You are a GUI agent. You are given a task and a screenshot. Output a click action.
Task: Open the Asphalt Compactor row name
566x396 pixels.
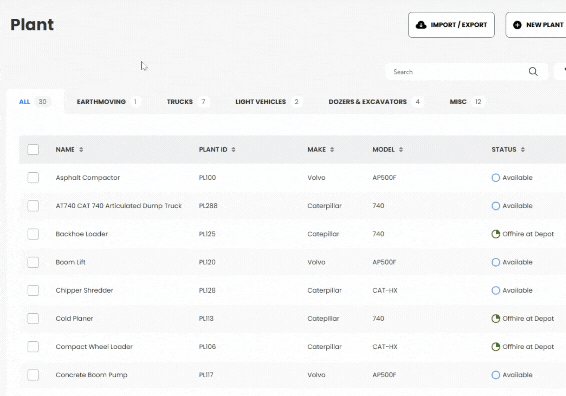pos(88,178)
